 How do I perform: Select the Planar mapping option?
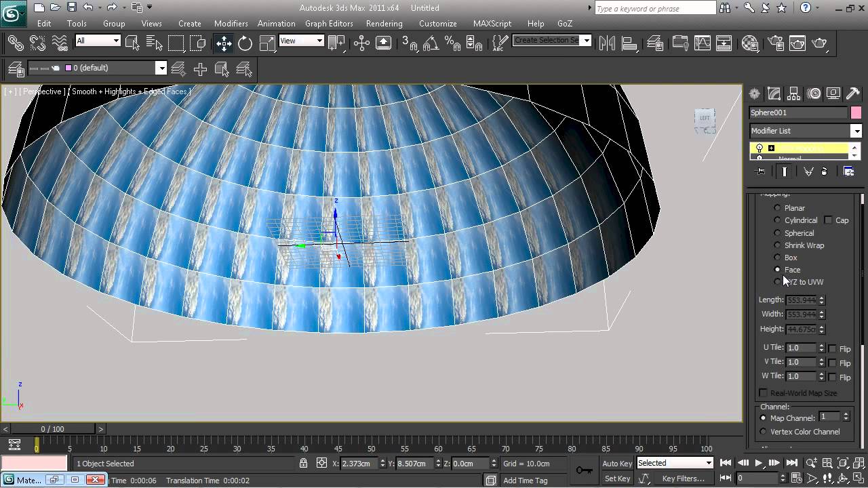(x=778, y=208)
